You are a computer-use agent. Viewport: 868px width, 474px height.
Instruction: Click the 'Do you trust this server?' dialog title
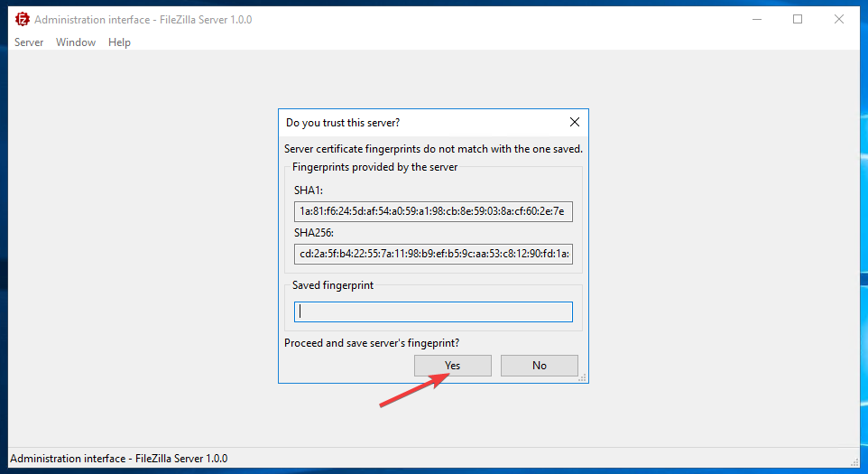tap(343, 123)
